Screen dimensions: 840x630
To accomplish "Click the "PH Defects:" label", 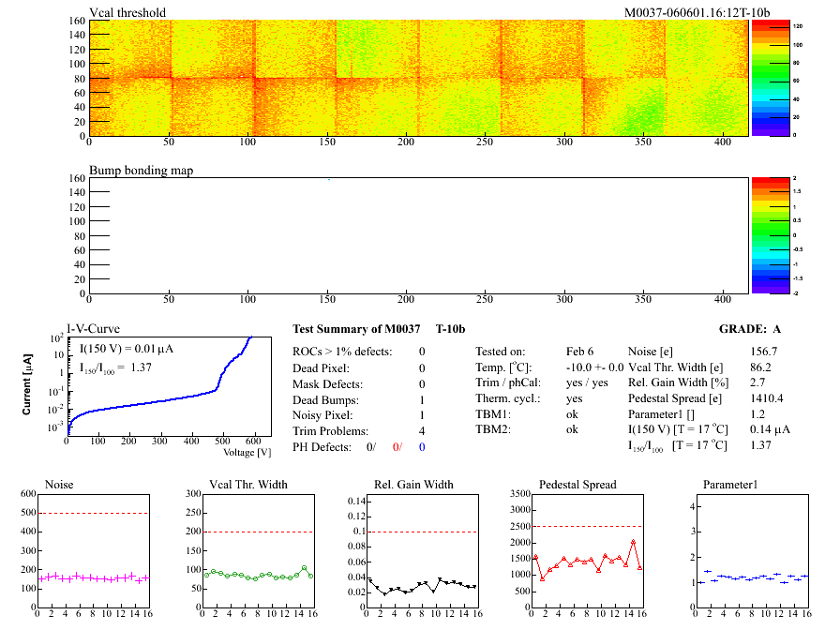I will [322, 447].
